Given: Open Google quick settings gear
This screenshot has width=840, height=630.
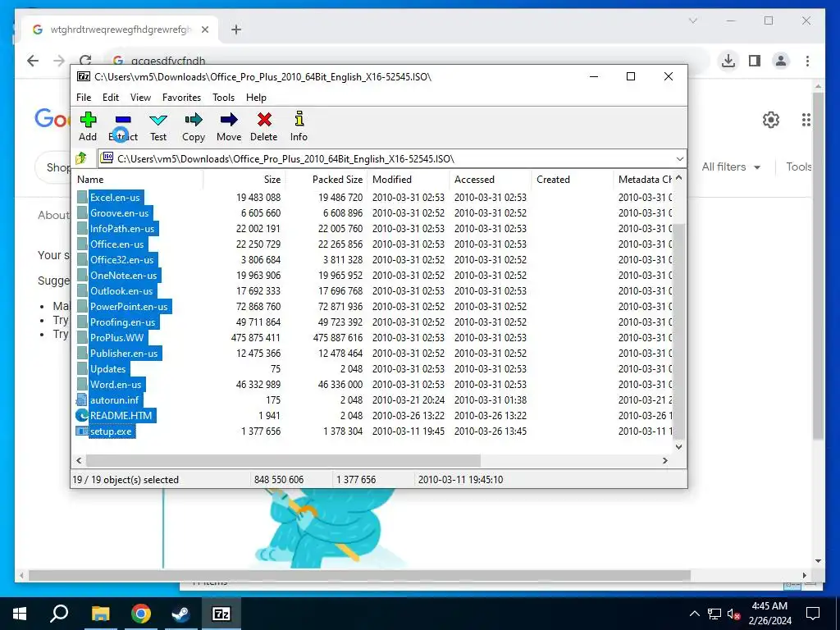Looking at the screenshot, I should click(x=771, y=120).
